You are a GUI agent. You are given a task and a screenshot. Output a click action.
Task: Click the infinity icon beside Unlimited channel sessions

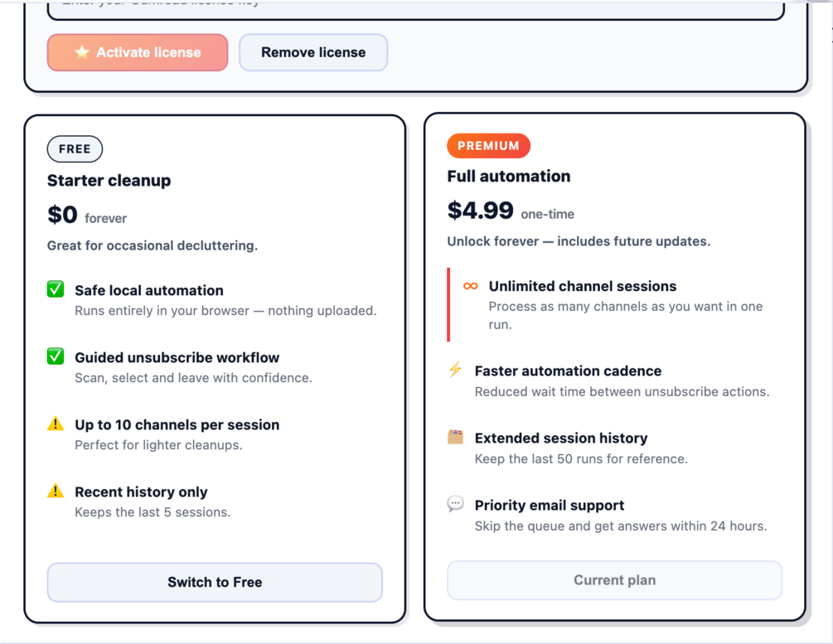click(470, 286)
